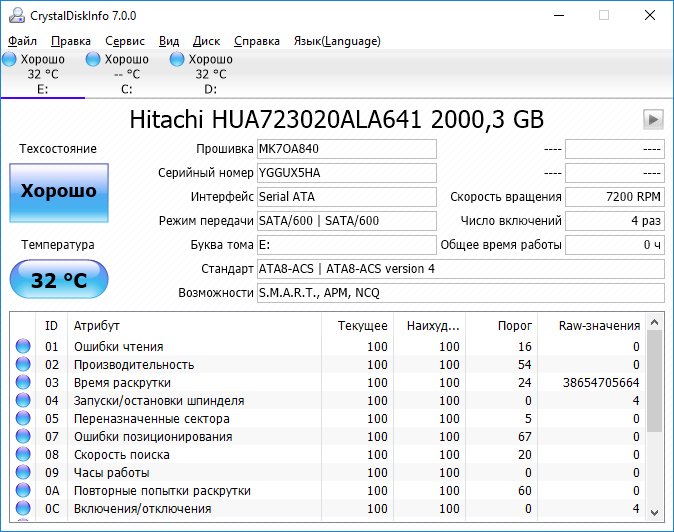The height and width of the screenshot is (532, 674).
Task: Click the CrystalDiskInfo title bar icon
Action: click(x=17, y=15)
